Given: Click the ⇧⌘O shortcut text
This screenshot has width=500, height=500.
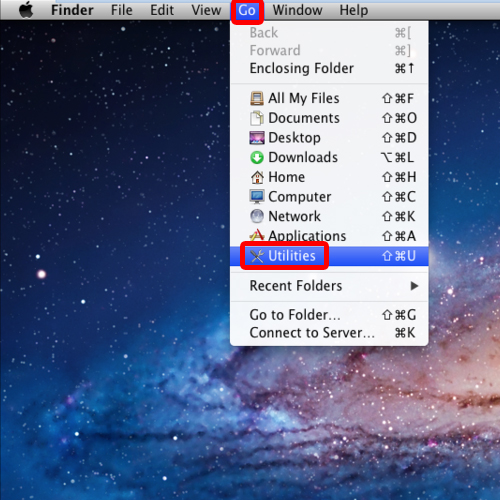Looking at the screenshot, I should (399, 118).
